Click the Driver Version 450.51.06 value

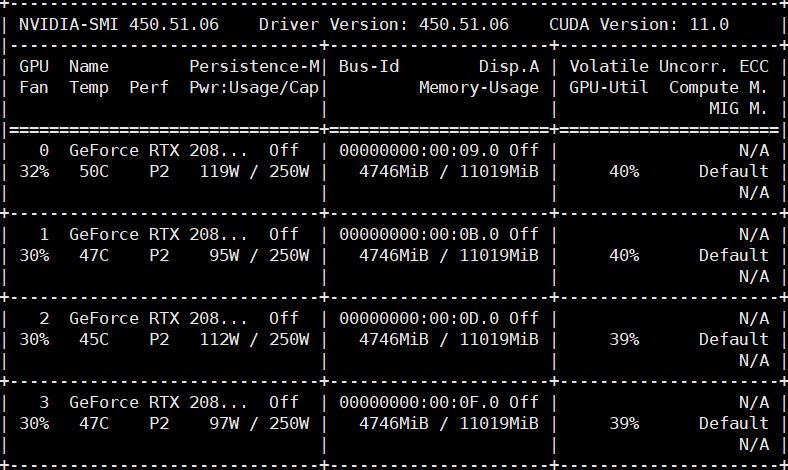(464, 25)
